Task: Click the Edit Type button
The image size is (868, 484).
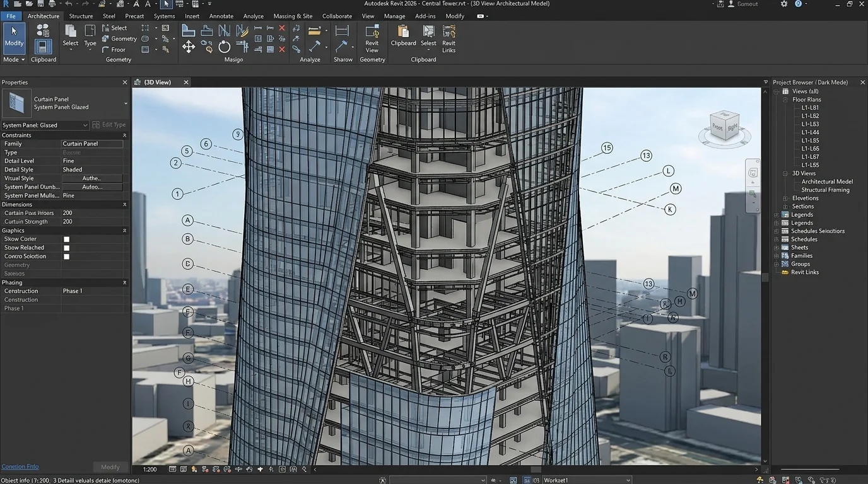Action: [x=109, y=125]
